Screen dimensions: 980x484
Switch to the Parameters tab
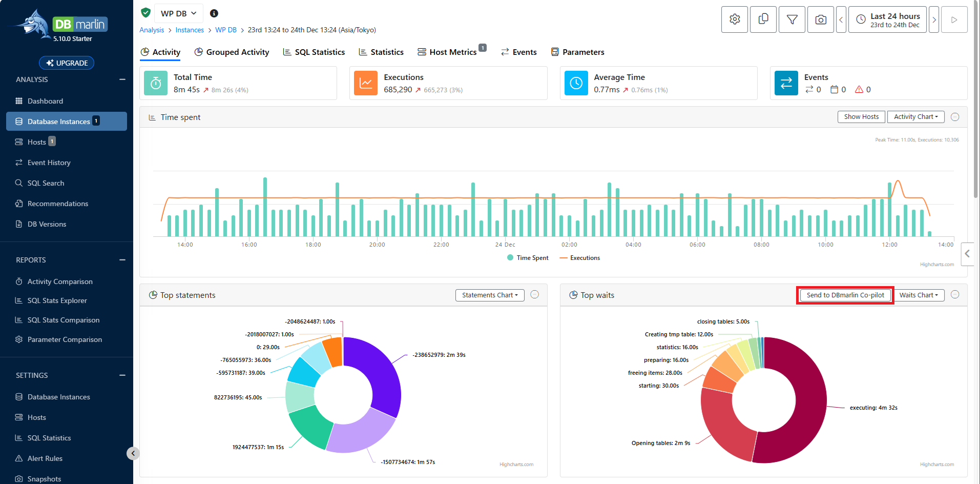577,52
